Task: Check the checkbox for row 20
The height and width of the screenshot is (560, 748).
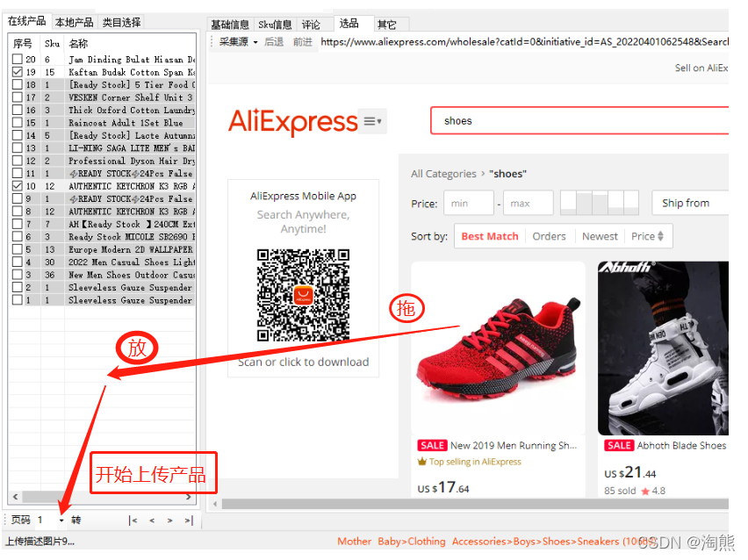Action: tap(18, 59)
